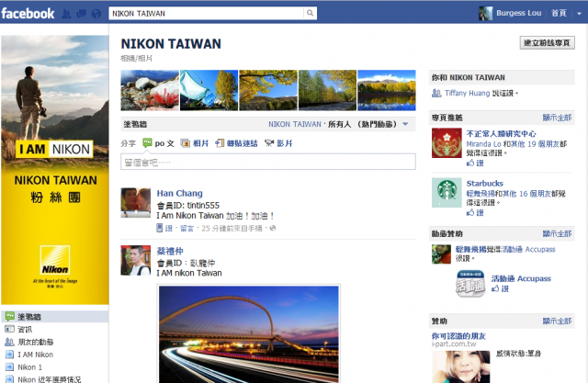Open 不正常人類研究中心 page thumbnail

[x=447, y=142]
